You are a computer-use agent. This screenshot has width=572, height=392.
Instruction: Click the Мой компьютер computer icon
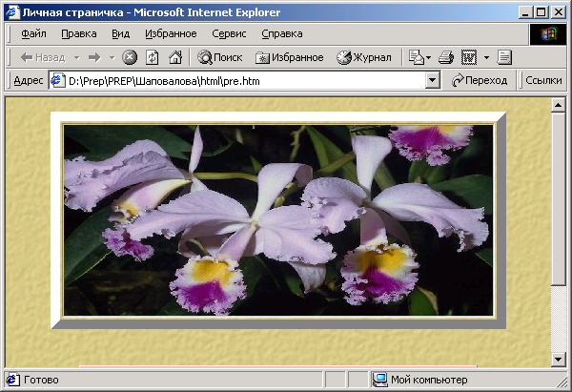click(379, 380)
